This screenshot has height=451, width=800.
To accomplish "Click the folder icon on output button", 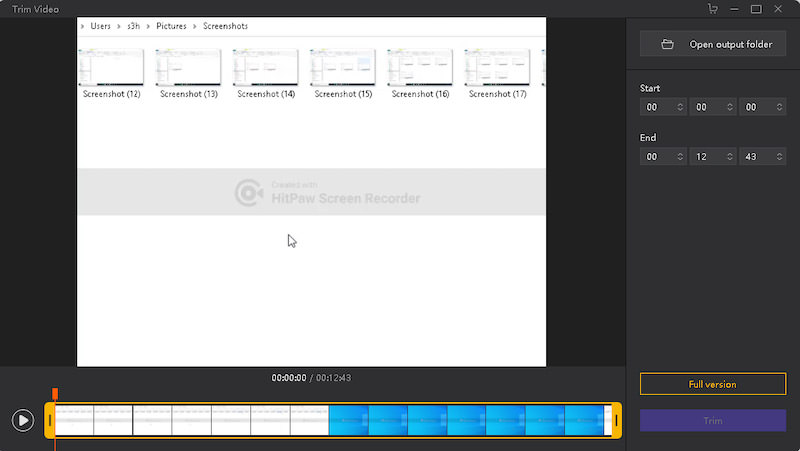I will [x=667, y=44].
